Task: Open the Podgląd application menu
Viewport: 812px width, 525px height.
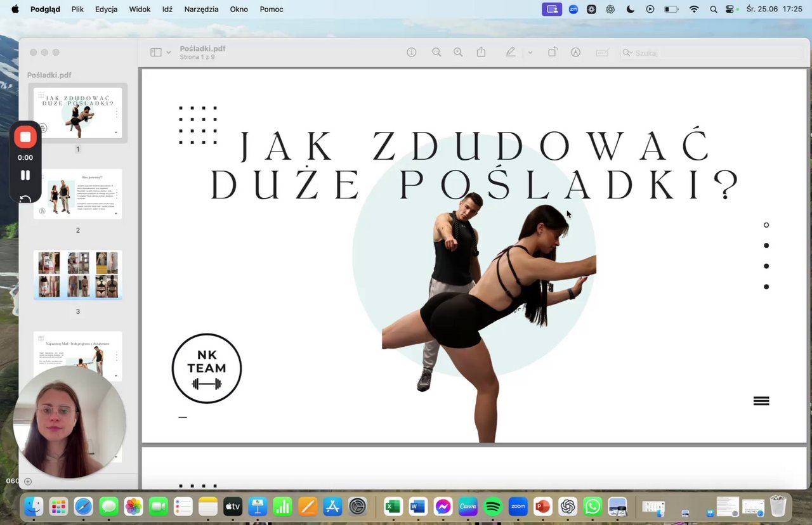Action: 45,10
